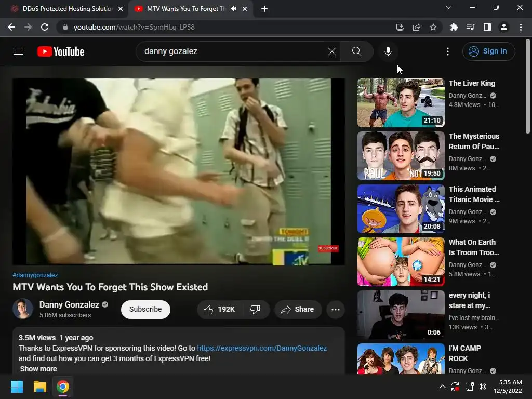
Task: Like the video with thumbs up
Action: coord(219,310)
